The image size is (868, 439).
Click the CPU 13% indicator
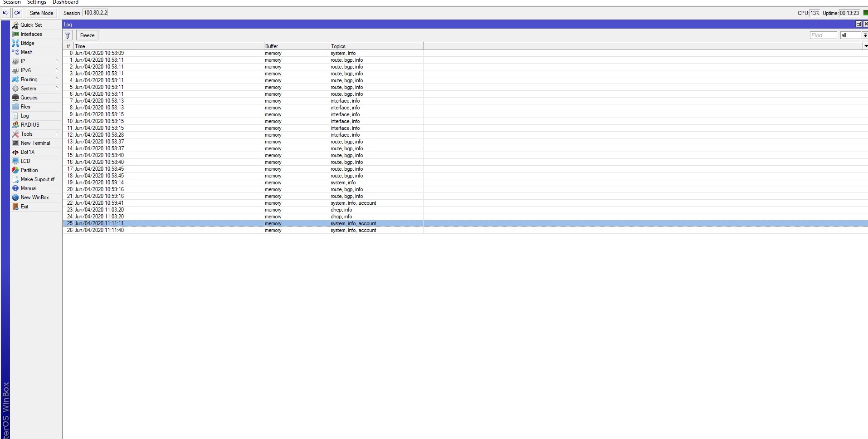tap(814, 13)
